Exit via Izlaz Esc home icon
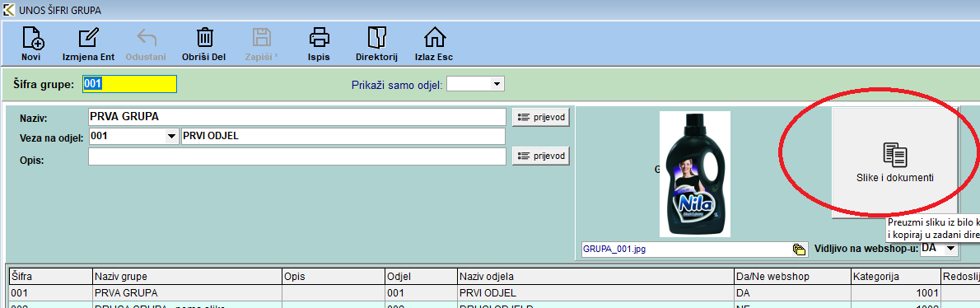 click(434, 44)
